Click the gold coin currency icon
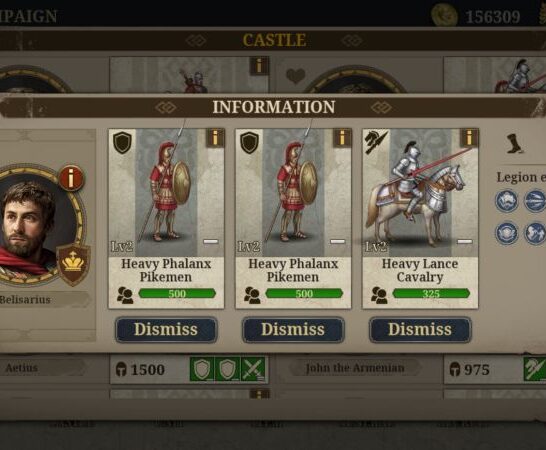 pyautogui.click(x=444, y=15)
